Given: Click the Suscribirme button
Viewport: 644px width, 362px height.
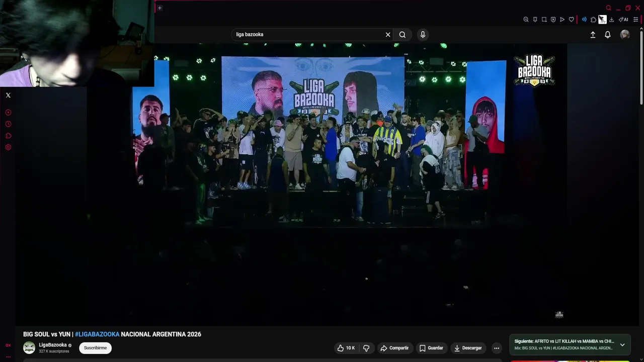Looking at the screenshot, I should (x=95, y=348).
